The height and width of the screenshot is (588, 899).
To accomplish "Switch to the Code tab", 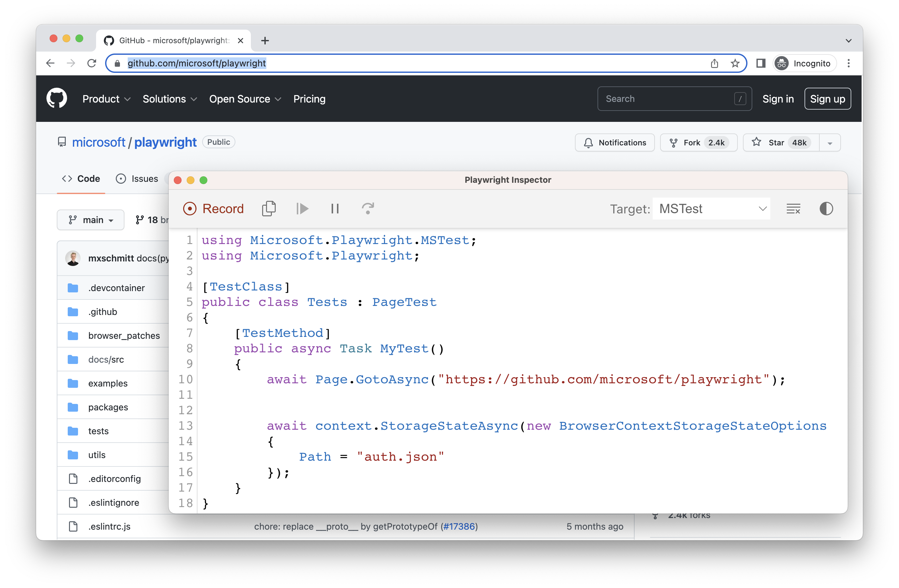I will (x=81, y=179).
